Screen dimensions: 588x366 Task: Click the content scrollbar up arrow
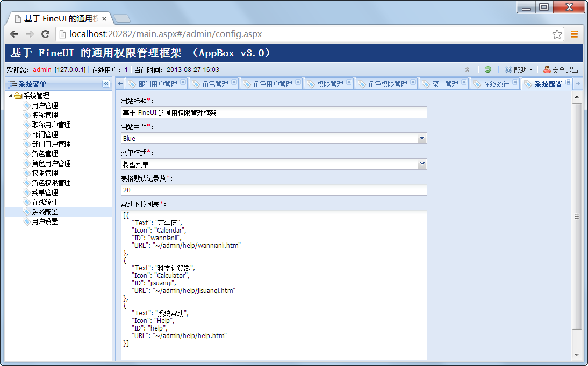click(576, 97)
